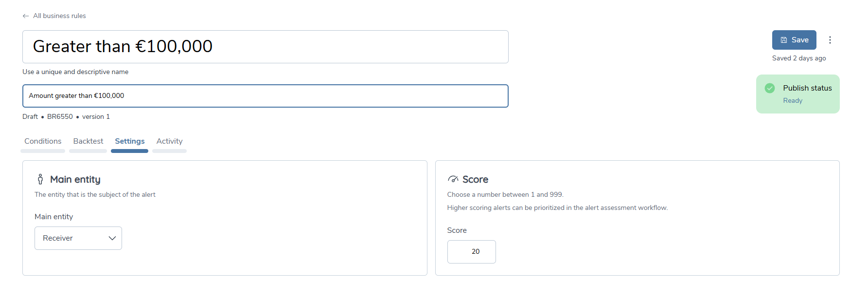Click the Score value box showing 20
Screen dimensions: 868x283
pos(471,252)
